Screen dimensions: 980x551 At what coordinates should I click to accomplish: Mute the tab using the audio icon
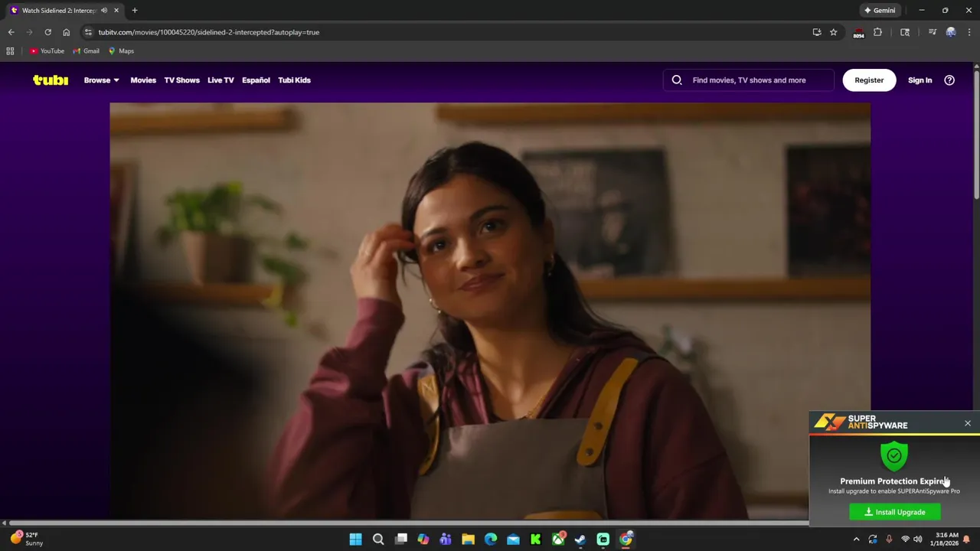coord(104,11)
